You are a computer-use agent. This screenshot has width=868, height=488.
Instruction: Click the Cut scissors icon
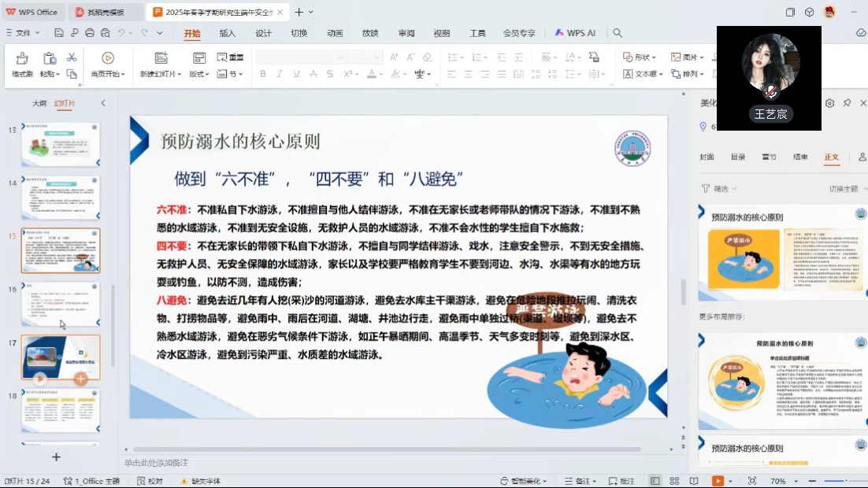coord(72,57)
